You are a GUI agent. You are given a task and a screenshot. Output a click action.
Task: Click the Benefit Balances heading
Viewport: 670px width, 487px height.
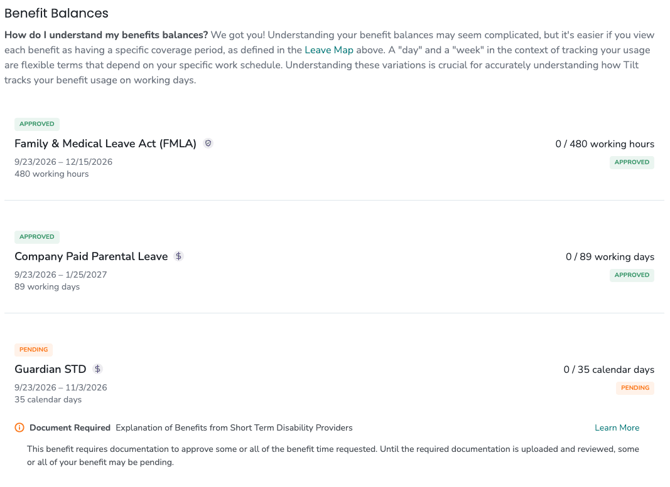pos(56,13)
